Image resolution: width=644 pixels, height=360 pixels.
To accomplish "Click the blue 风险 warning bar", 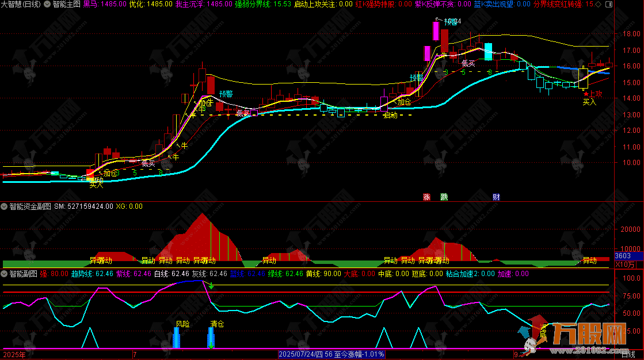I will point(177,337).
